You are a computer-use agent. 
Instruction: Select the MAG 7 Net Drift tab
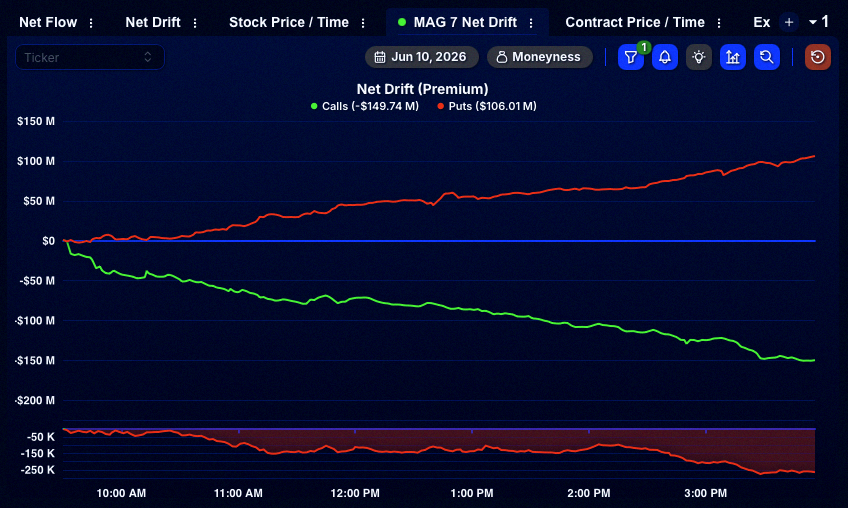point(465,22)
